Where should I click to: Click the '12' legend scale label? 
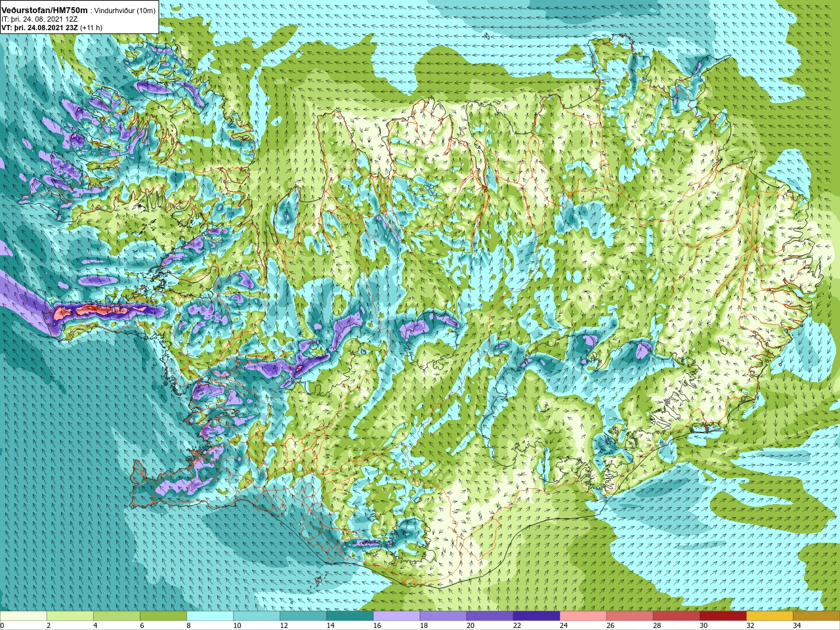point(283,625)
